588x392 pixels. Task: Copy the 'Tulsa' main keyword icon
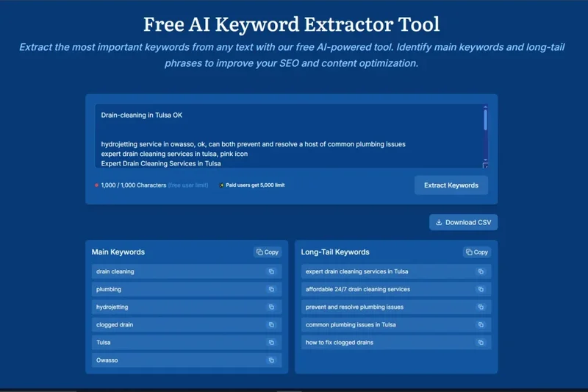click(x=271, y=342)
